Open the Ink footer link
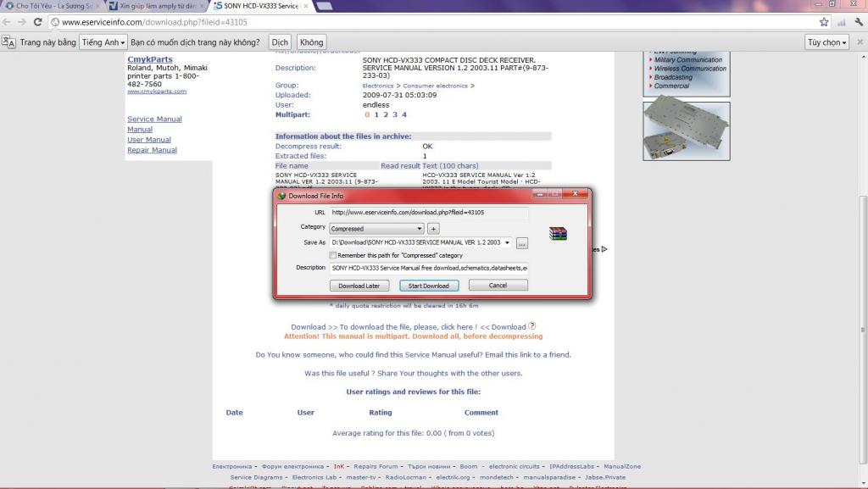This screenshot has height=489, width=868. (x=339, y=466)
